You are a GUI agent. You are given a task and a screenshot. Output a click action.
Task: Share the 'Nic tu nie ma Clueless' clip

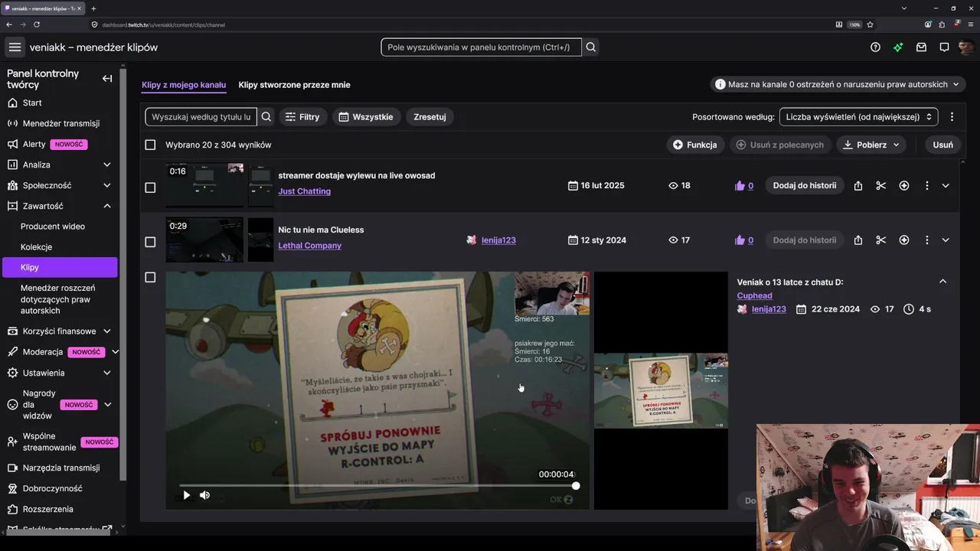(858, 240)
